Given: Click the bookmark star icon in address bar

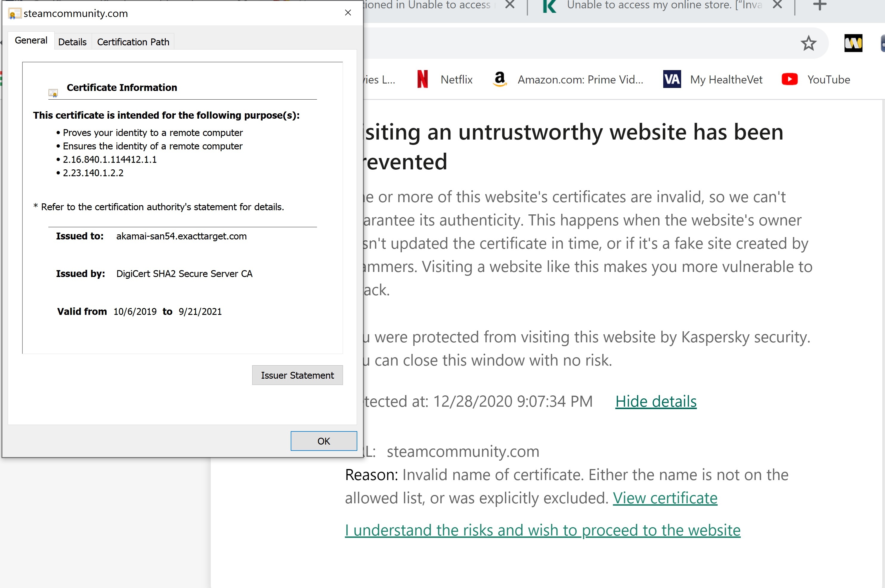Looking at the screenshot, I should [x=808, y=44].
